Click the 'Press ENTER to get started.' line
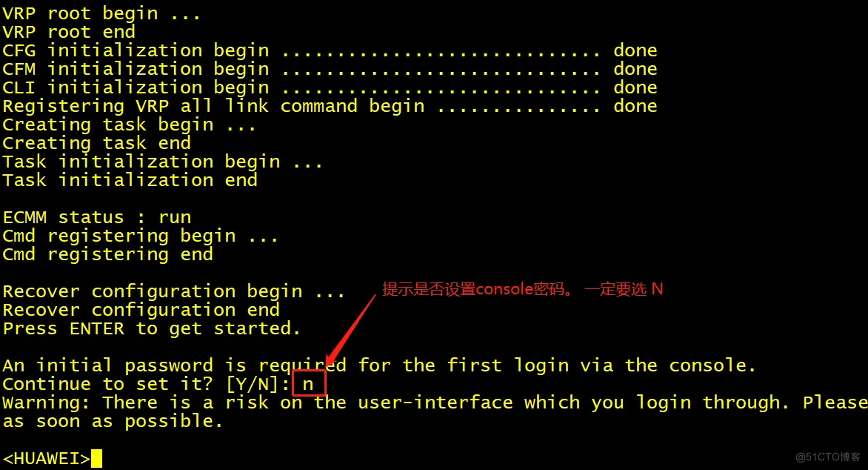Viewport: 868px width, 470px height. [x=151, y=328]
